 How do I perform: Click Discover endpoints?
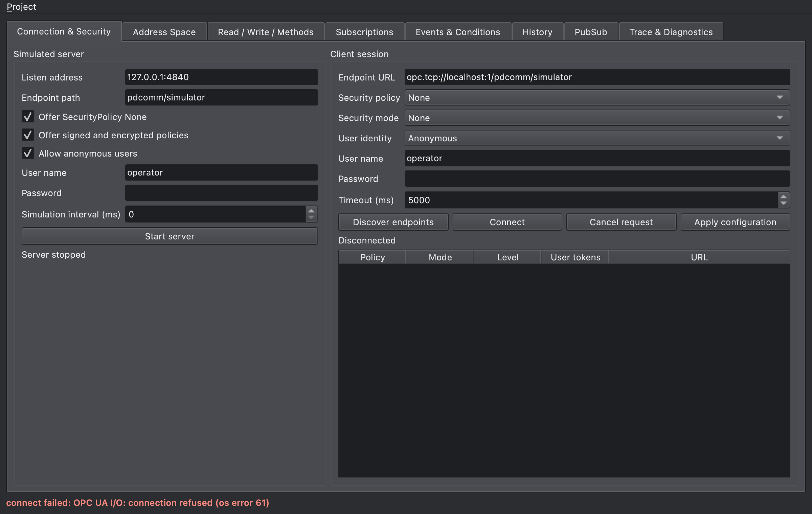pyautogui.click(x=393, y=222)
